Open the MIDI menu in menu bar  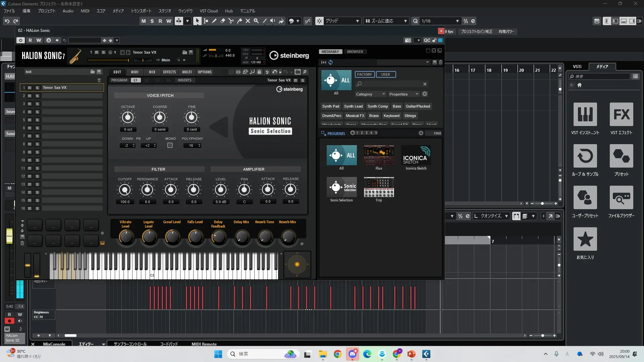(x=85, y=11)
